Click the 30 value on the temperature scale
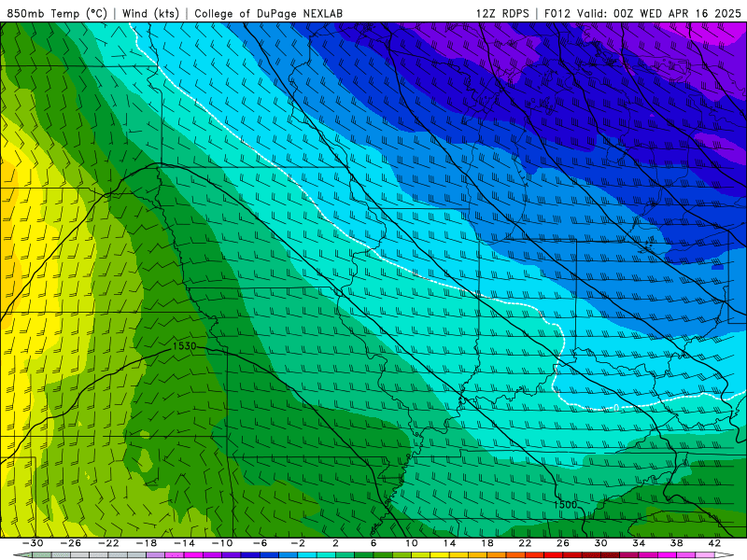This screenshot has height=560, width=747. 600,543
